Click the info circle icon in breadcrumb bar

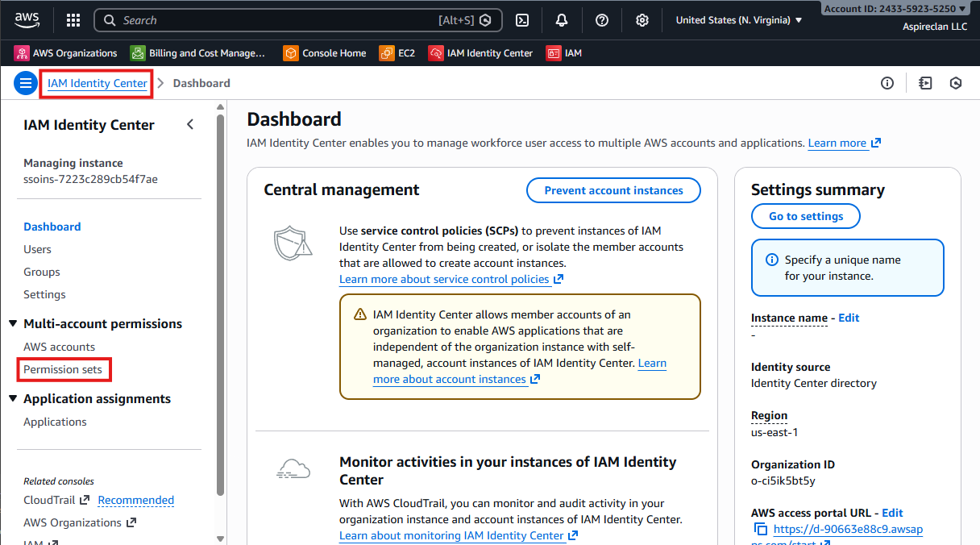(887, 83)
